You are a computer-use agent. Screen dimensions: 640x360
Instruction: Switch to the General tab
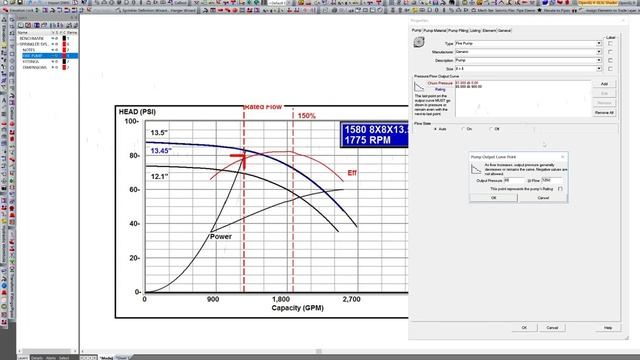point(504,30)
